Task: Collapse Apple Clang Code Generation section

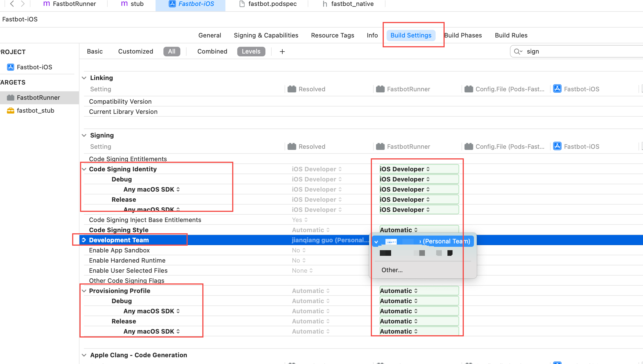Action: click(x=84, y=355)
